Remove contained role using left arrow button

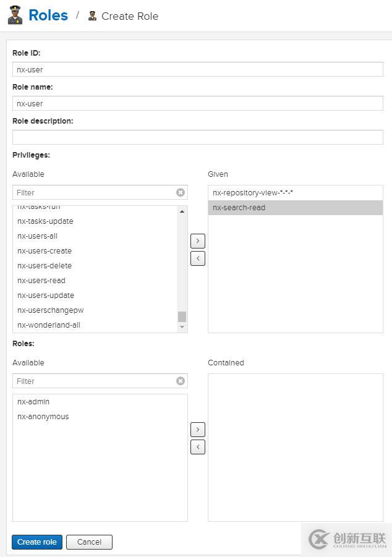(x=198, y=446)
